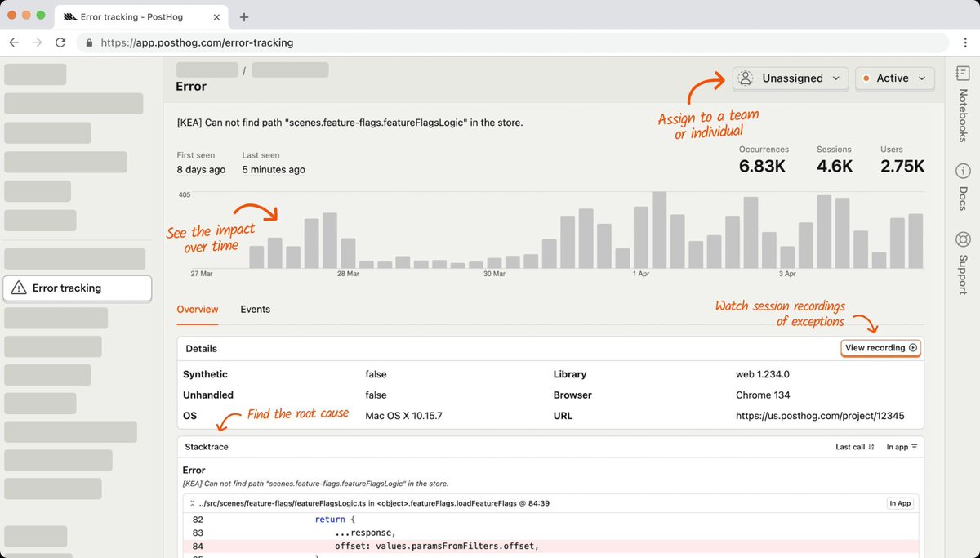The width and height of the screenshot is (980, 558).
Task: Click the padlock icon in address bar
Action: 90,42
